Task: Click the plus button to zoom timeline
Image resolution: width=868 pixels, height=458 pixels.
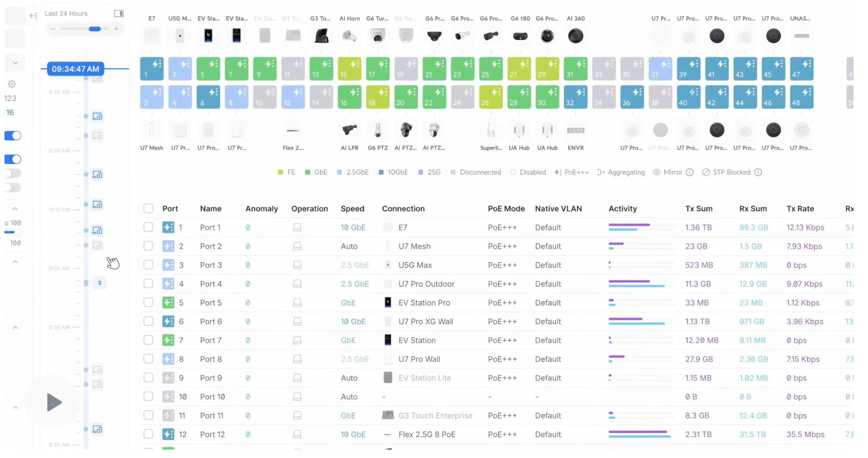Action: 116,29
